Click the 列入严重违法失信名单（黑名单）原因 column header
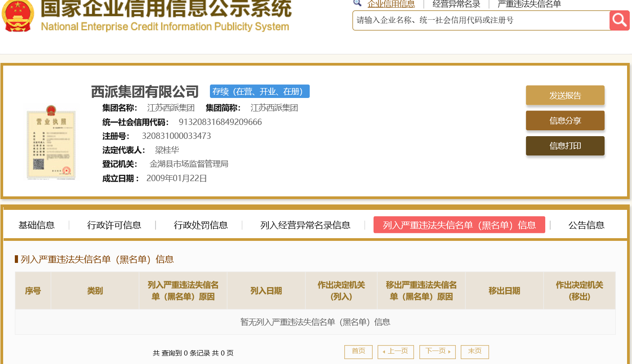Screen dimensions: 632x364 (183, 291)
